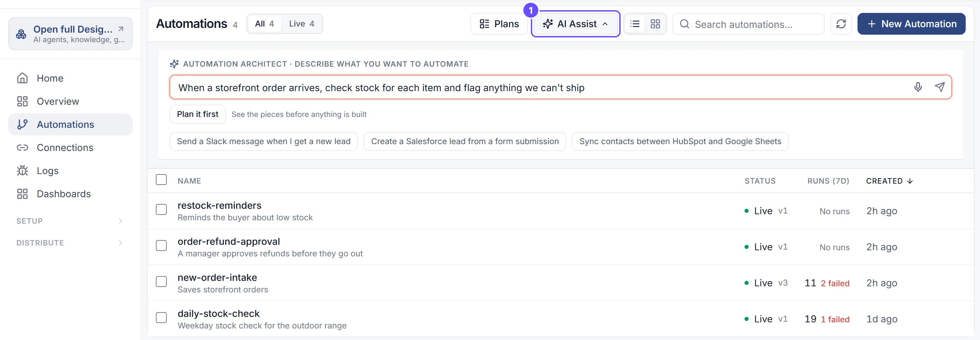Click the 2 failed runs label
980x340 pixels.
click(x=835, y=283)
